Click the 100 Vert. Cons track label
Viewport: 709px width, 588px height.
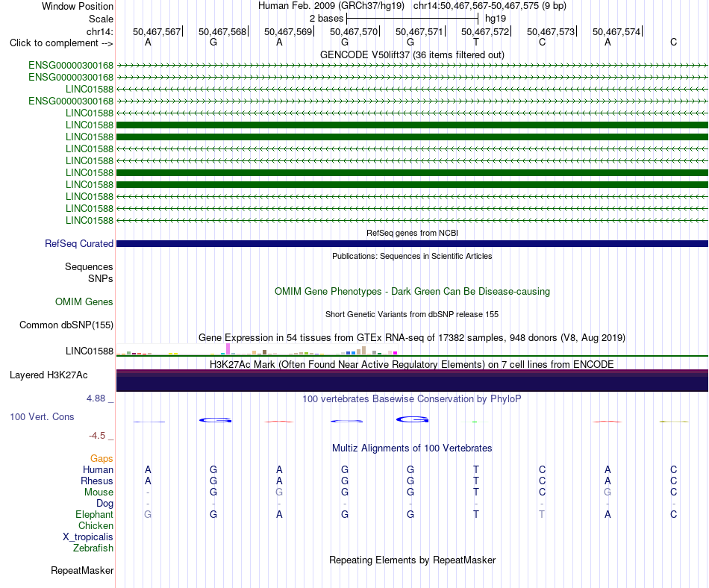coord(42,416)
